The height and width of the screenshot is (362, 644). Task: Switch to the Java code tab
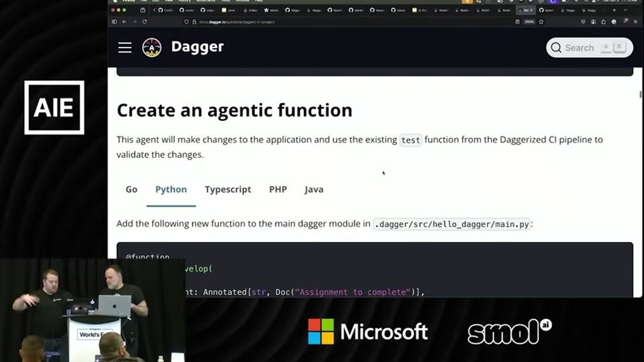pyautogui.click(x=314, y=189)
